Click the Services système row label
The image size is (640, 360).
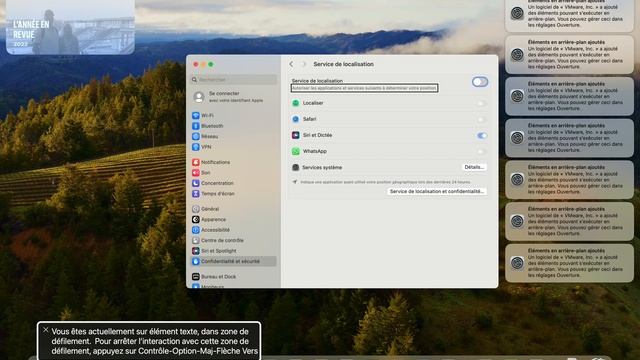click(322, 167)
